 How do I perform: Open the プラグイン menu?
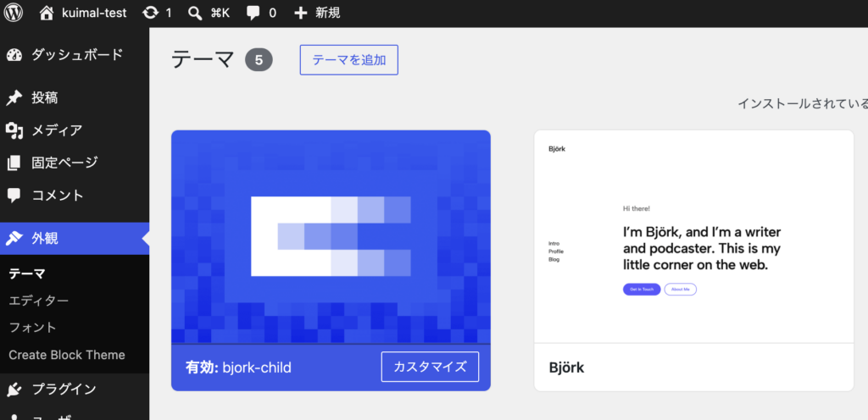64,390
